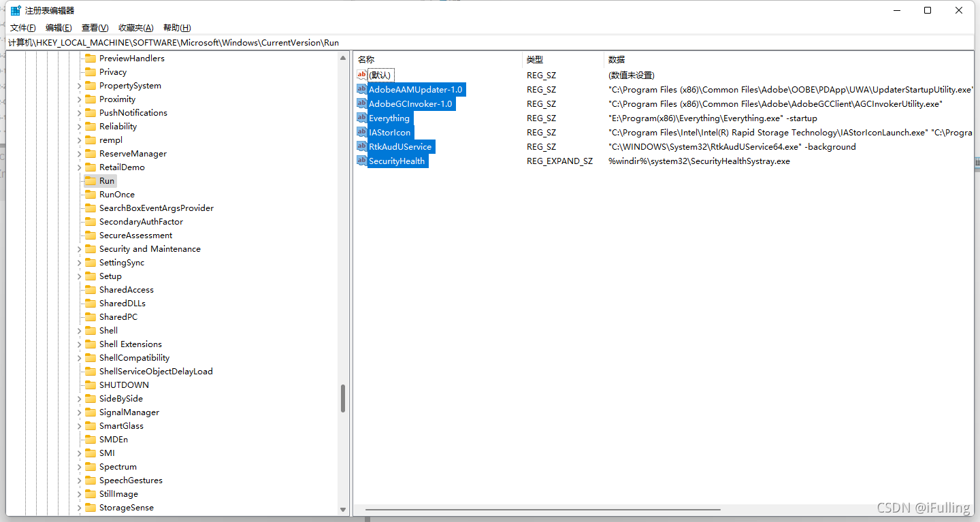This screenshot has width=980, height=522.
Task: Select the SMI key
Action: pyautogui.click(x=107, y=453)
